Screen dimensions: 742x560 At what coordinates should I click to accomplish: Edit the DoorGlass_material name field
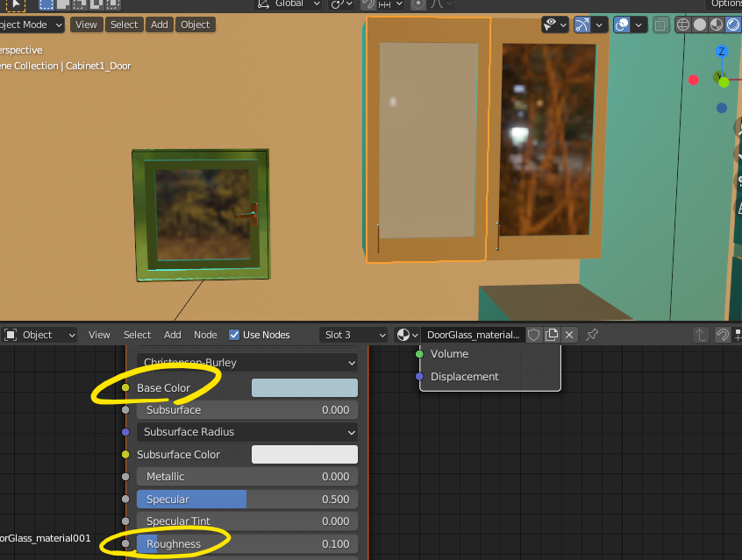coord(474,335)
